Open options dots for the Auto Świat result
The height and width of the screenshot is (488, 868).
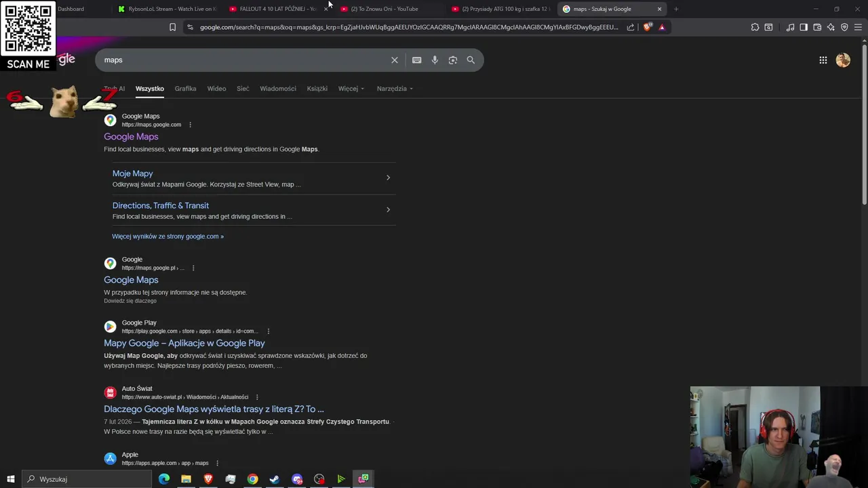[257, 397]
